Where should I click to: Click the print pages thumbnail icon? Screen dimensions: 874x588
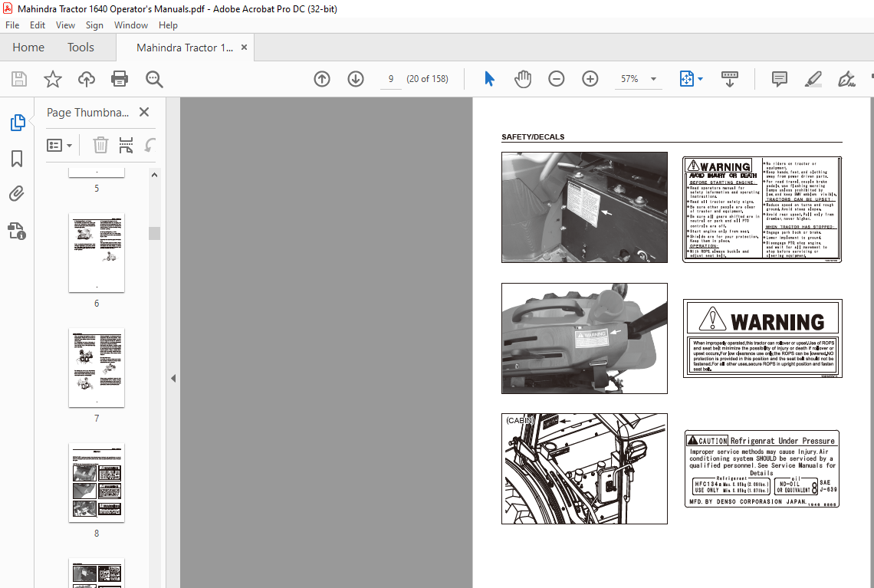pyautogui.click(x=126, y=146)
